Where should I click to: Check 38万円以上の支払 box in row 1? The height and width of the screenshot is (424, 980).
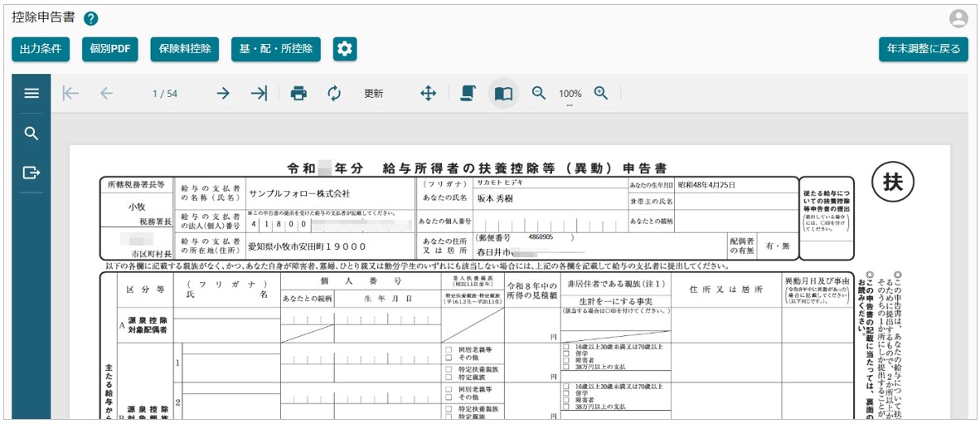pos(565,367)
